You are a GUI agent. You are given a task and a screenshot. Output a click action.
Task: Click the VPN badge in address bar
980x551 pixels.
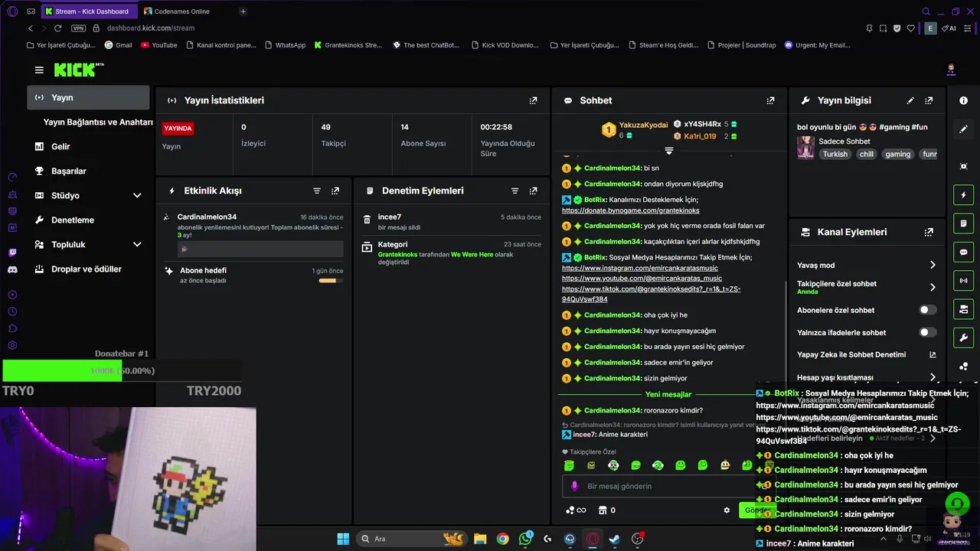tap(78, 28)
